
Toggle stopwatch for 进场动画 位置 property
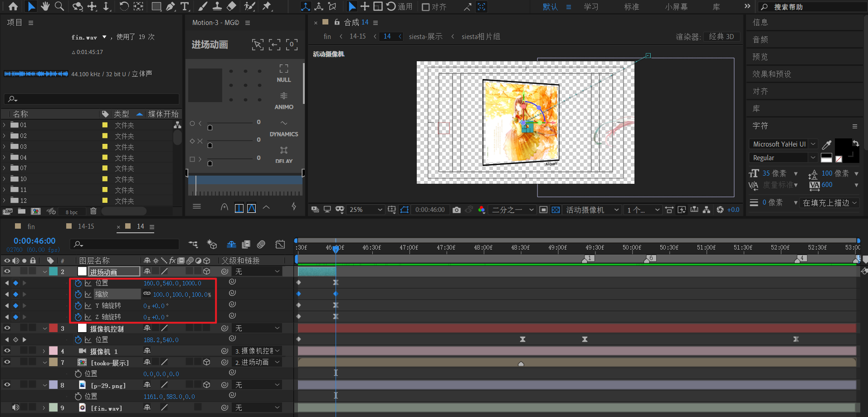pos(78,283)
